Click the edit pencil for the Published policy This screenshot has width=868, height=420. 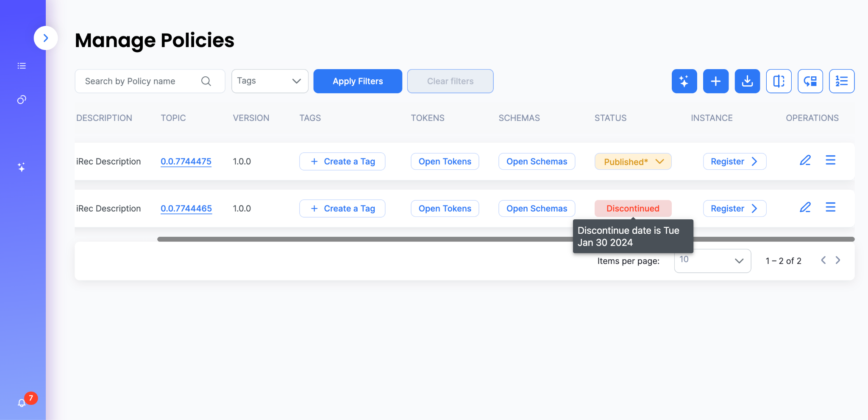805,160
